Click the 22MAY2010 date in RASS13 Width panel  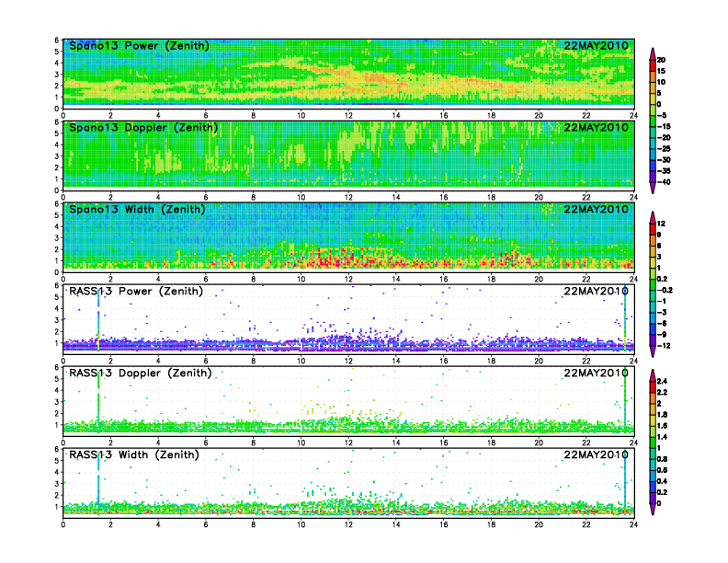click(597, 454)
